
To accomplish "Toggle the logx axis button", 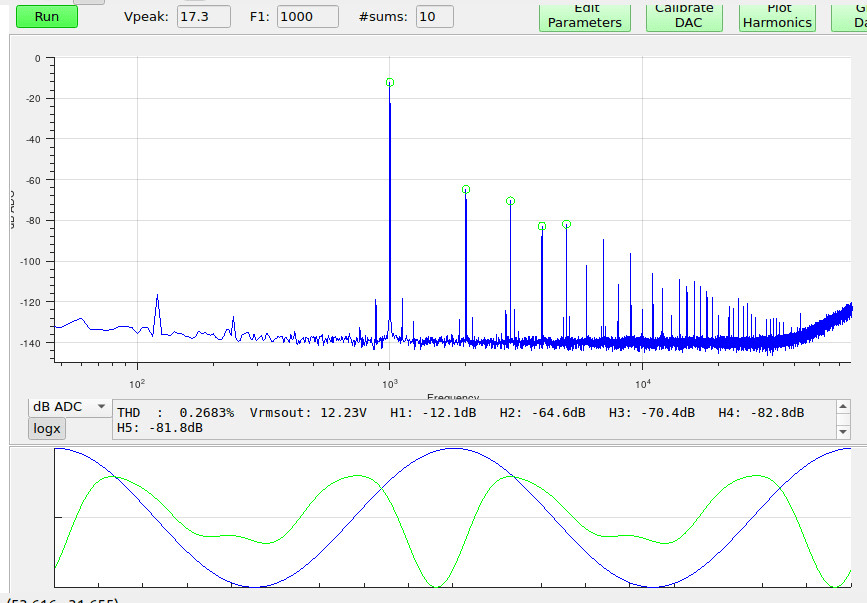I will pos(47,428).
